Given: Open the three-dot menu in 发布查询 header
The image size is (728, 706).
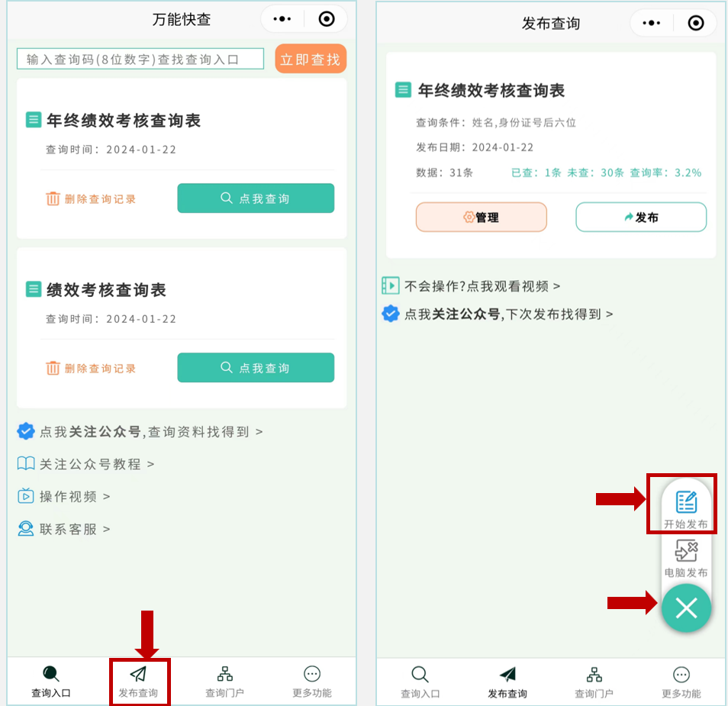Looking at the screenshot, I should click(x=652, y=23).
